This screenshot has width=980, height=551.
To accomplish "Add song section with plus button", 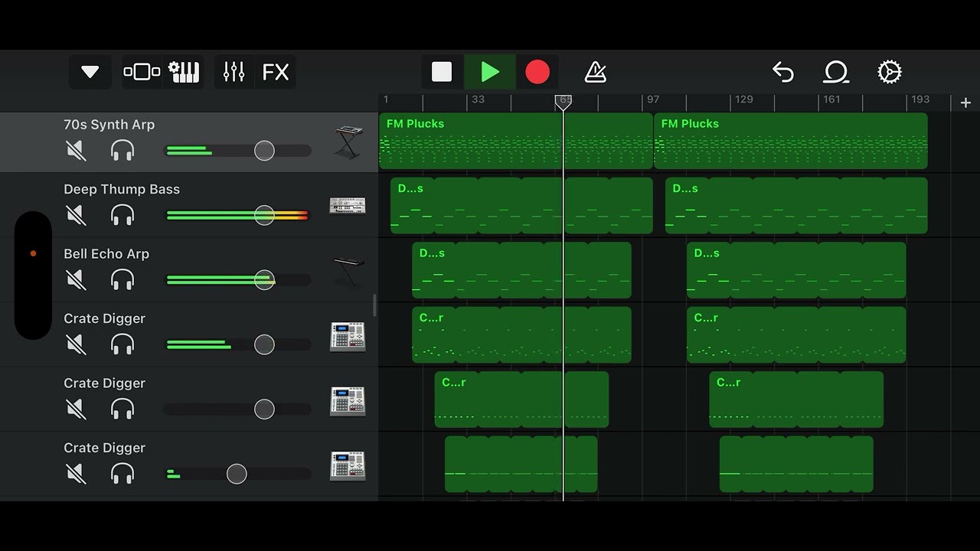I will (x=965, y=103).
